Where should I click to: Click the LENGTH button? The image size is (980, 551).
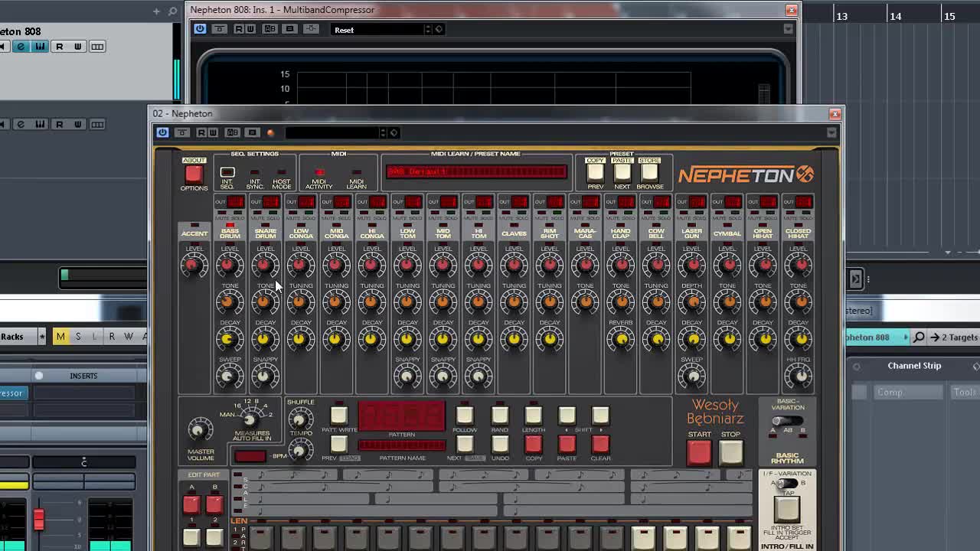pyautogui.click(x=534, y=416)
